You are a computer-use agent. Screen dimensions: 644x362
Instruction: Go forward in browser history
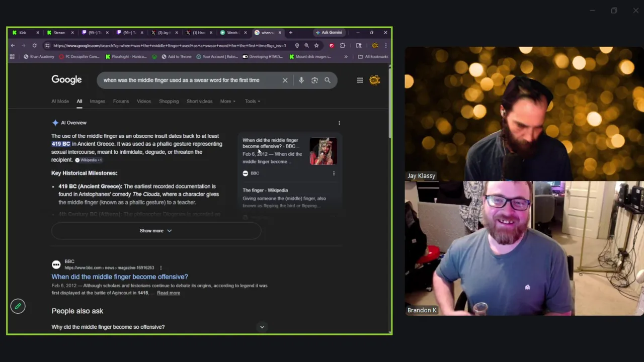[24, 46]
